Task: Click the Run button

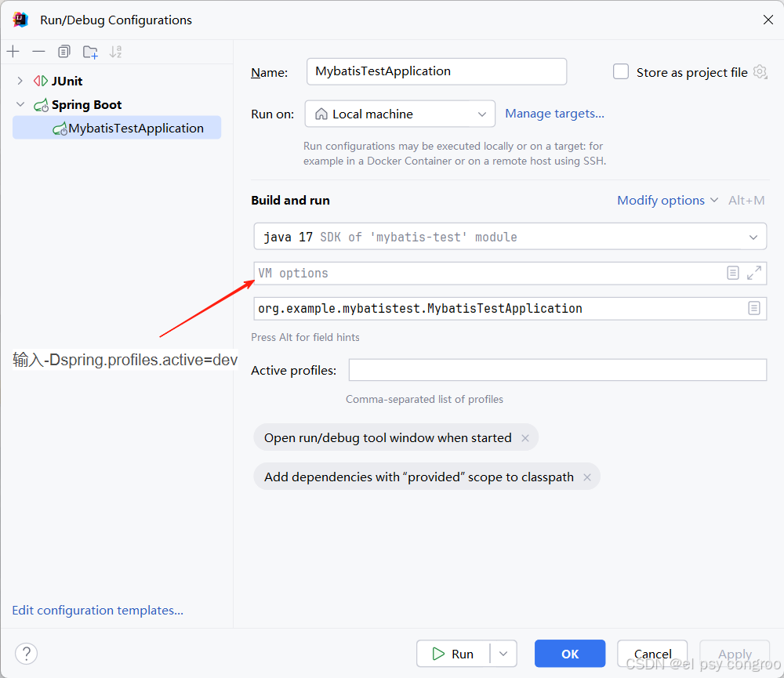Action: pos(453,654)
